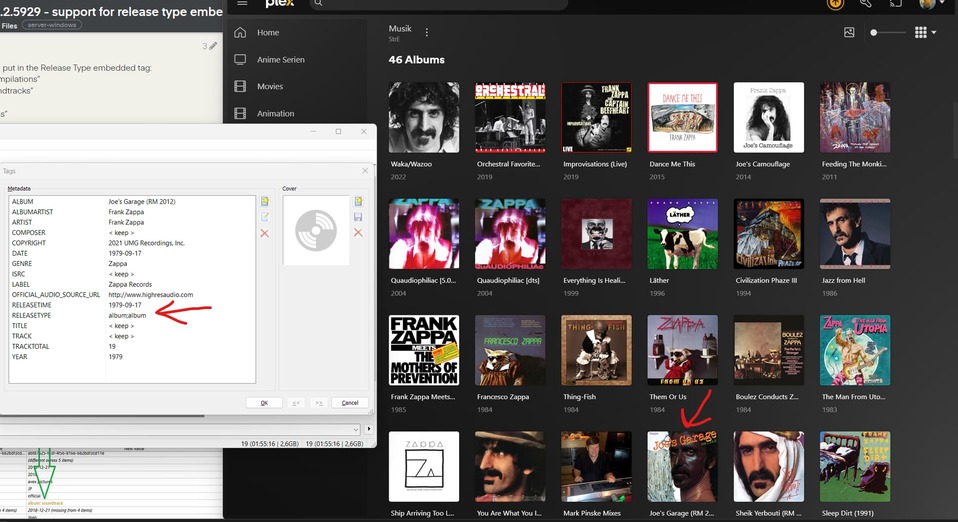Open the Waka/Wazoo album cover
The image size is (958, 522).
424,117
